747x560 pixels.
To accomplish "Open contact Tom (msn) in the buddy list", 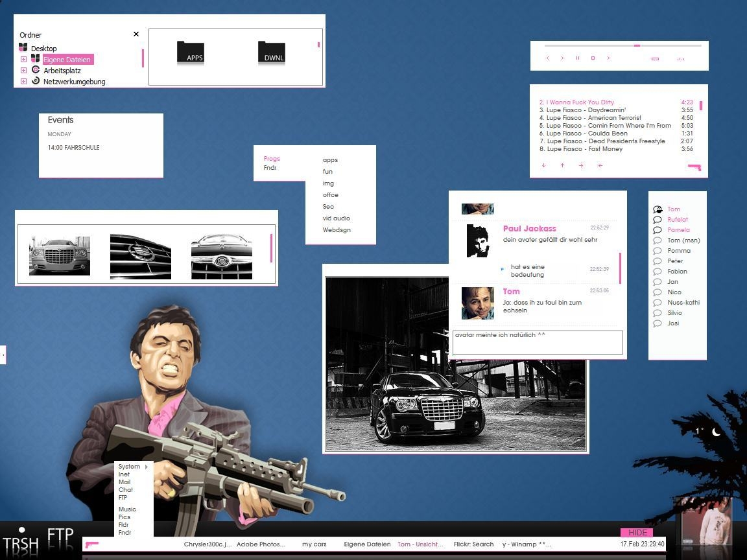I will click(x=683, y=240).
